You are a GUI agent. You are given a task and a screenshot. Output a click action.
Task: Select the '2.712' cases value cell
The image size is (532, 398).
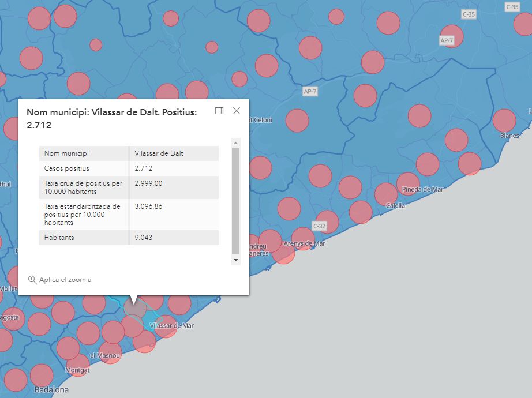[174, 168]
